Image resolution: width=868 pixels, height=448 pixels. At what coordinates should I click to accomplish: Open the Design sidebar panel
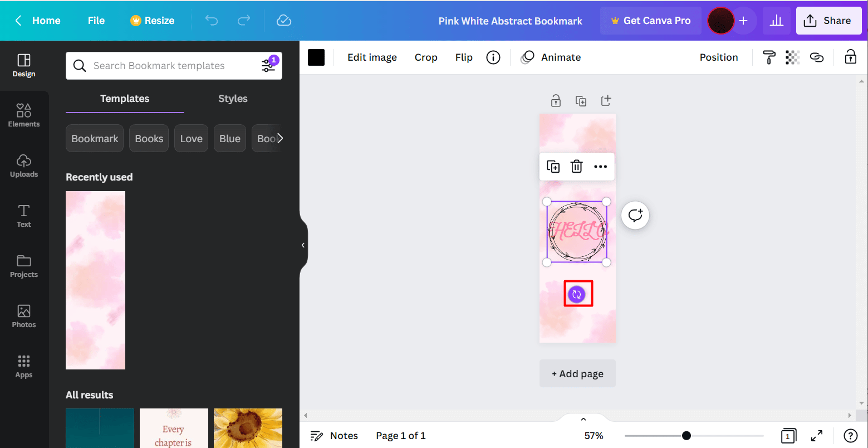[x=24, y=66]
